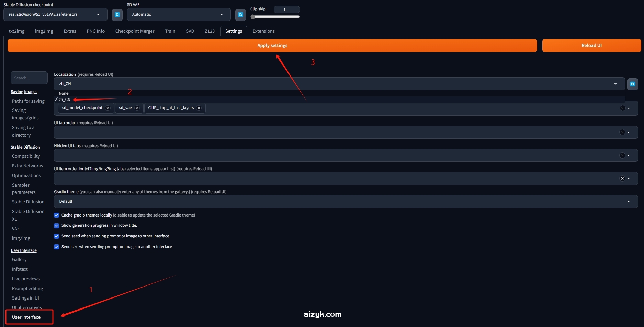Refresh the Localization list icon
644x327 pixels.
coord(632,84)
